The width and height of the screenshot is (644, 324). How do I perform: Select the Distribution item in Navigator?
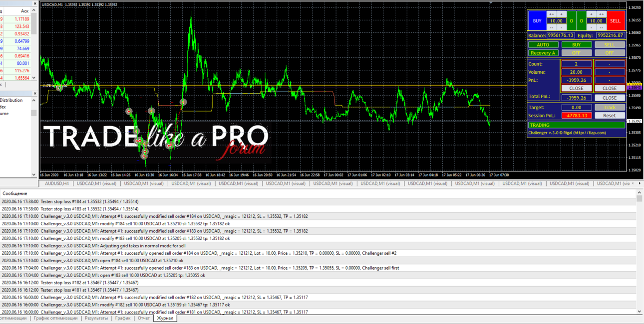[11, 100]
